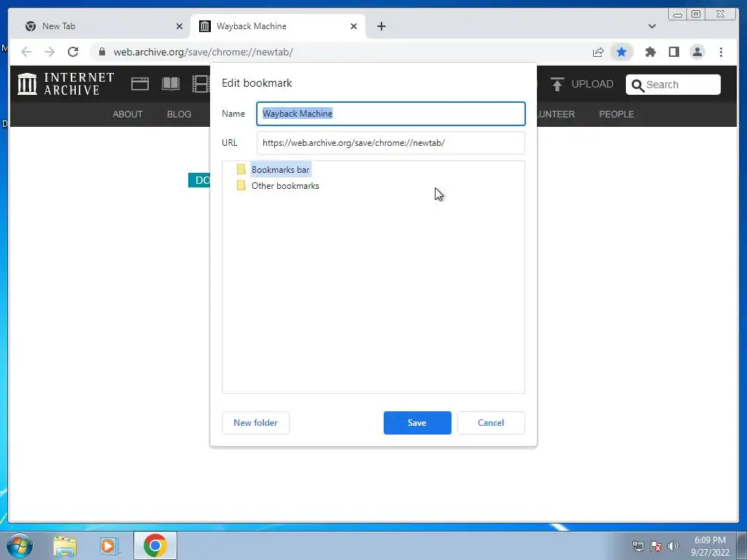Launch Windows Media Player from taskbar

pos(108,546)
